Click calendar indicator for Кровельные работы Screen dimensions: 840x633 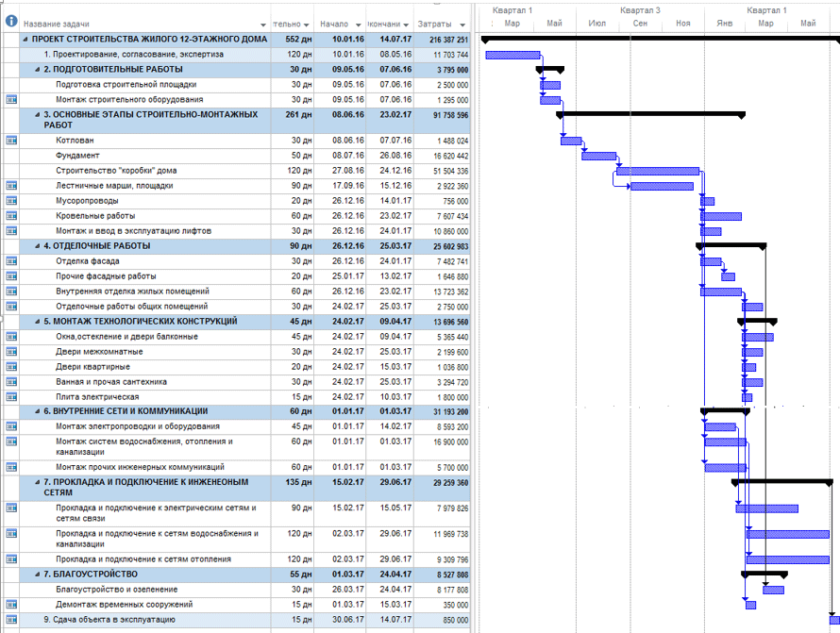[11, 216]
